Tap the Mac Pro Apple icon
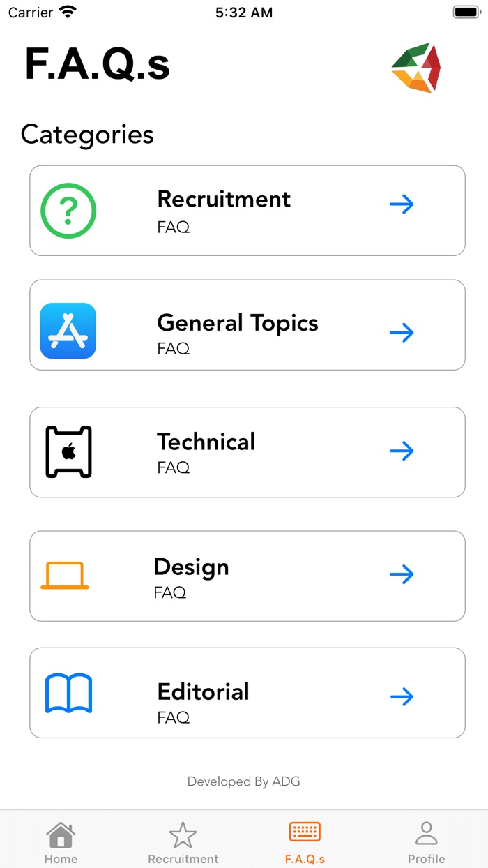Screen dimensions: 488x868 point(68,451)
